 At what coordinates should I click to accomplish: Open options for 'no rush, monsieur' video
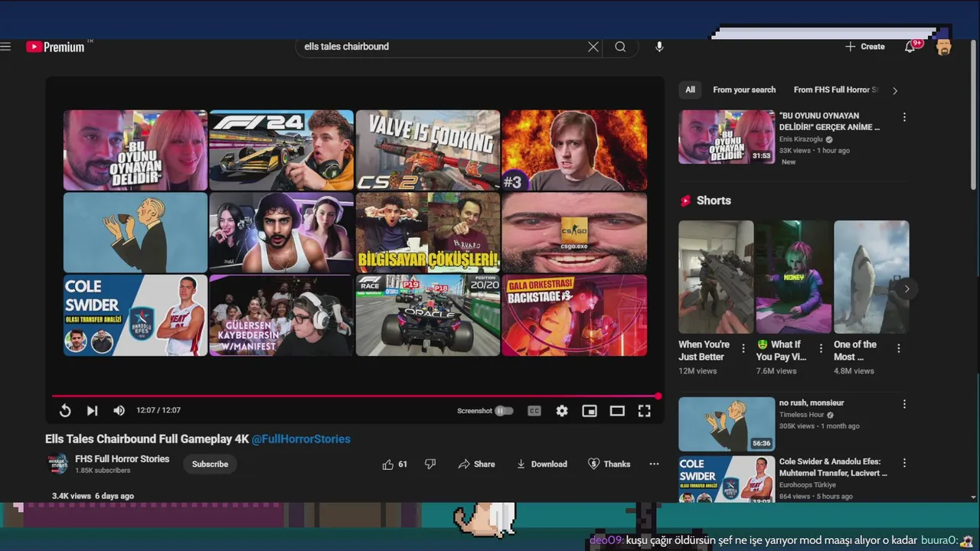[904, 404]
